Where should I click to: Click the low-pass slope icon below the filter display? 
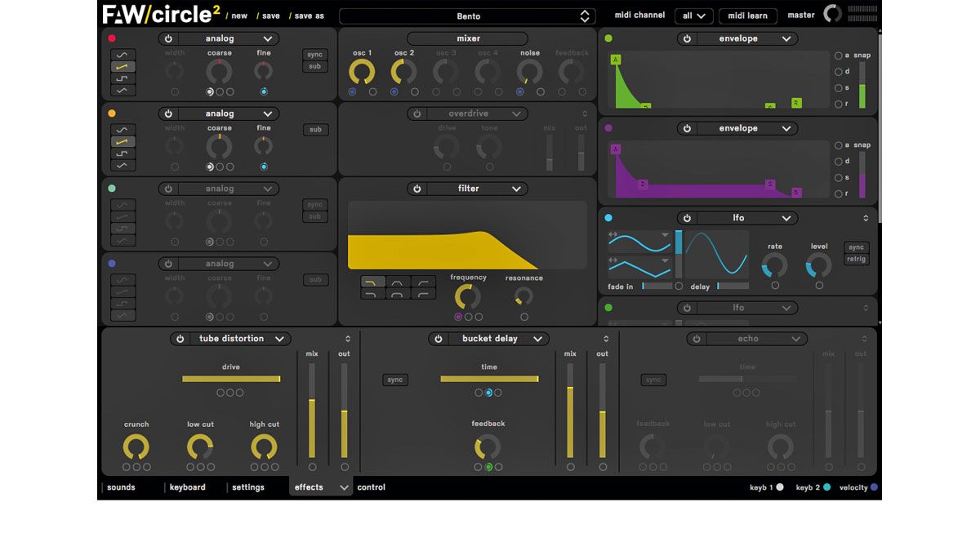pos(373,280)
